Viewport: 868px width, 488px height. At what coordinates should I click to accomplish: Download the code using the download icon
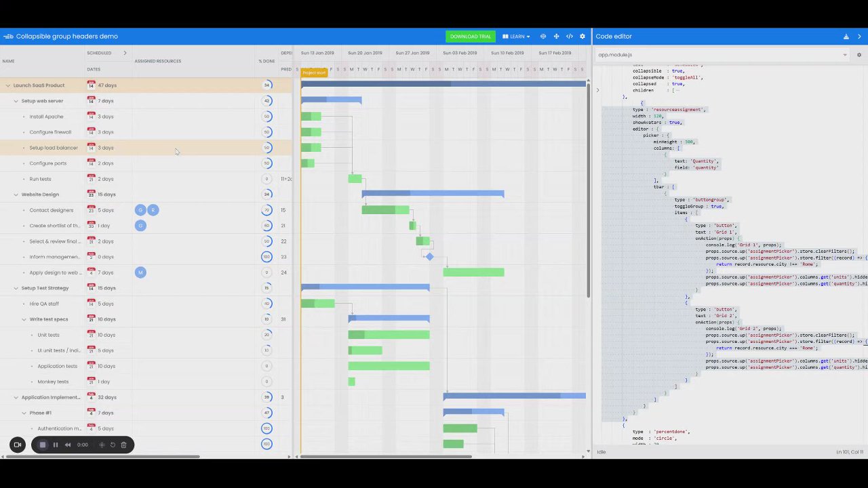point(846,37)
